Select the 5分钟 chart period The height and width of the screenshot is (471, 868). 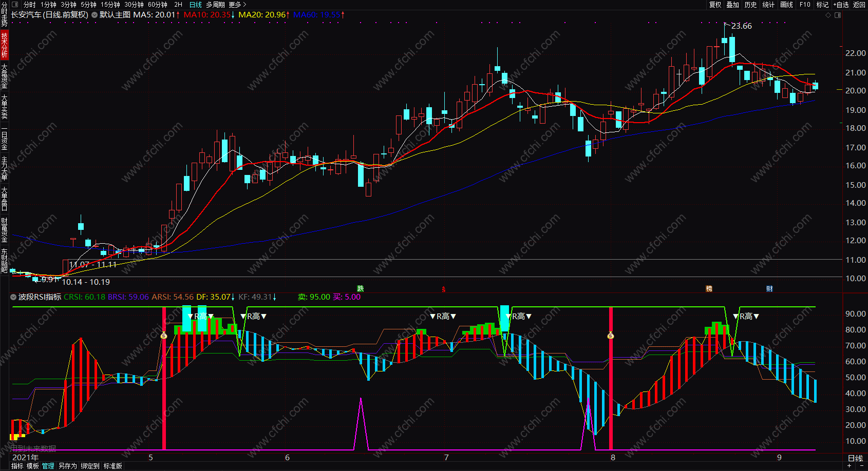point(88,5)
